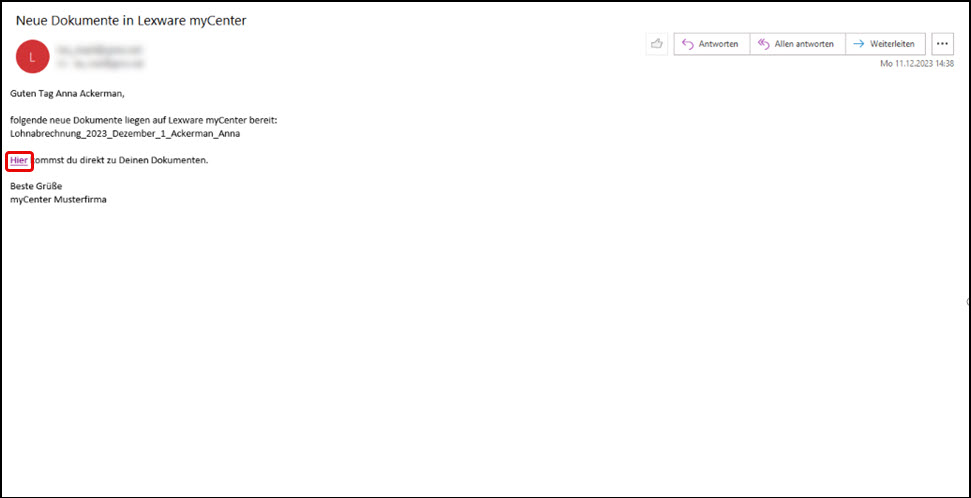
Task: Click the 'folgende neue Dokumente liegen' sentence
Action: (143, 120)
